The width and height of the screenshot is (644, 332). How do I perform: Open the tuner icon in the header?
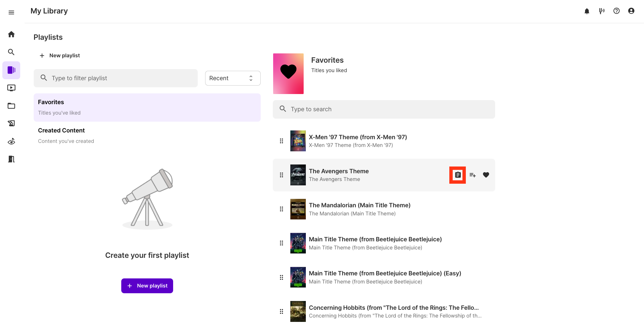602,11
